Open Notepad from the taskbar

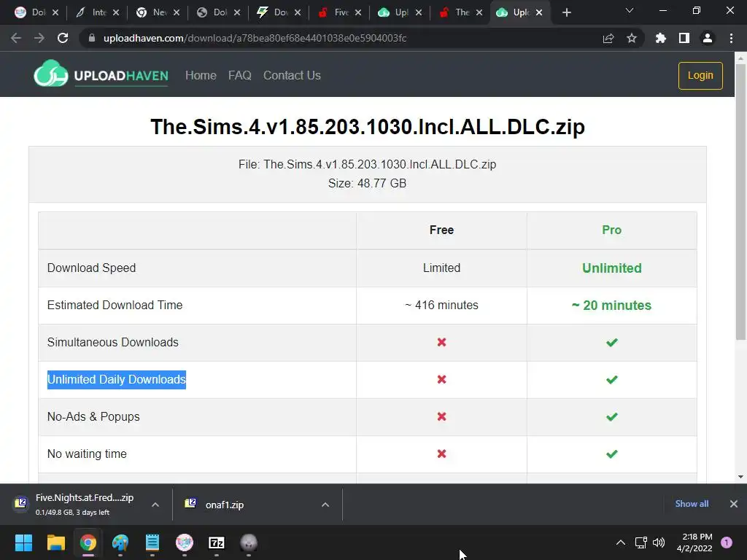pyautogui.click(x=152, y=542)
